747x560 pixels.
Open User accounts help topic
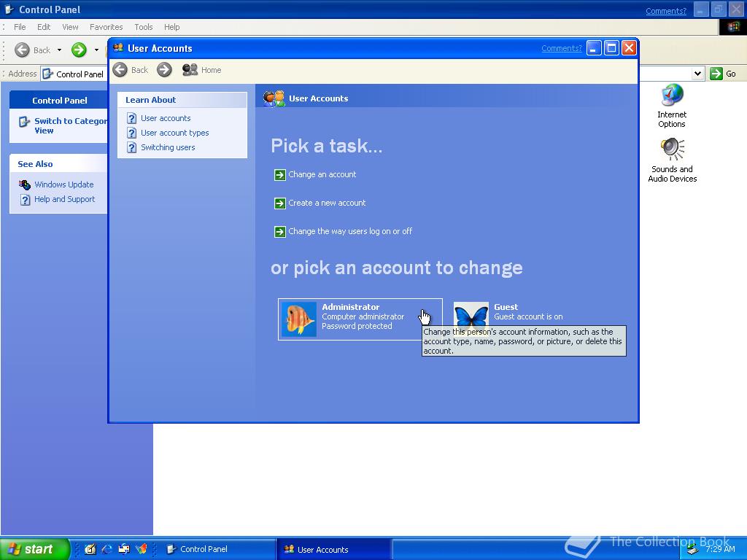tap(166, 118)
